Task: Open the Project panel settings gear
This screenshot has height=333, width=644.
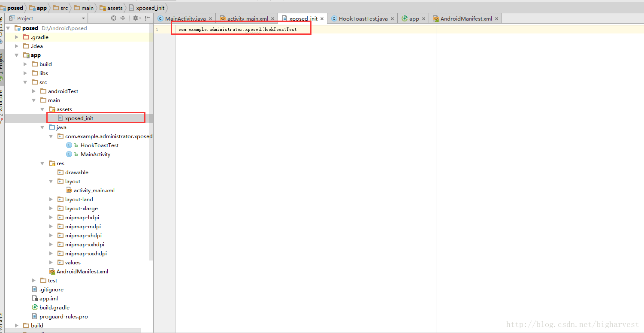Action: coord(136,18)
